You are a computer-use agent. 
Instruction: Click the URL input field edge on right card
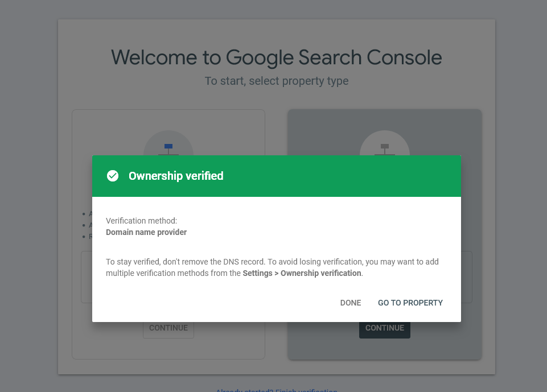coord(467,277)
